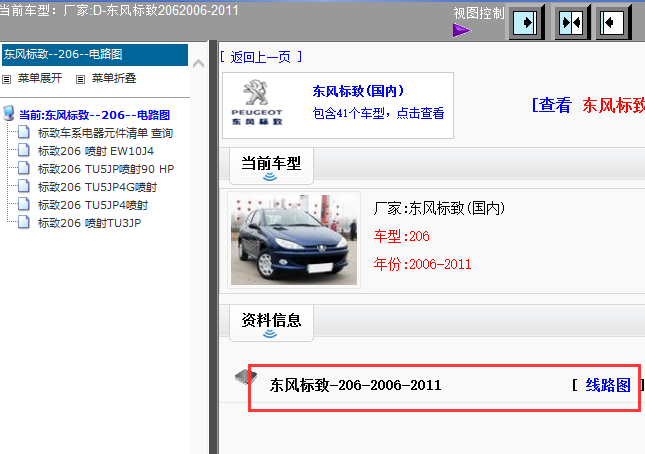This screenshot has width=645, height=454.
Task: Collapse menu via 菜单折叠 text
Action: point(114,78)
